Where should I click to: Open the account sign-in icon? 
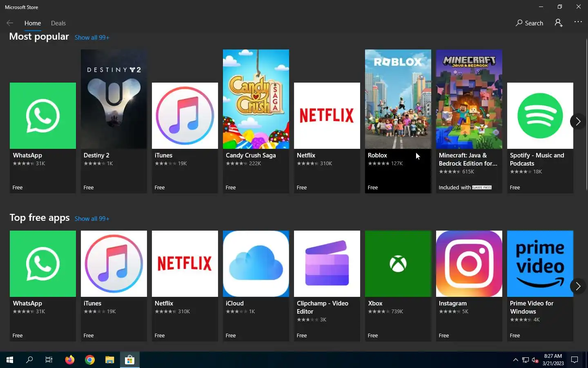click(x=559, y=23)
